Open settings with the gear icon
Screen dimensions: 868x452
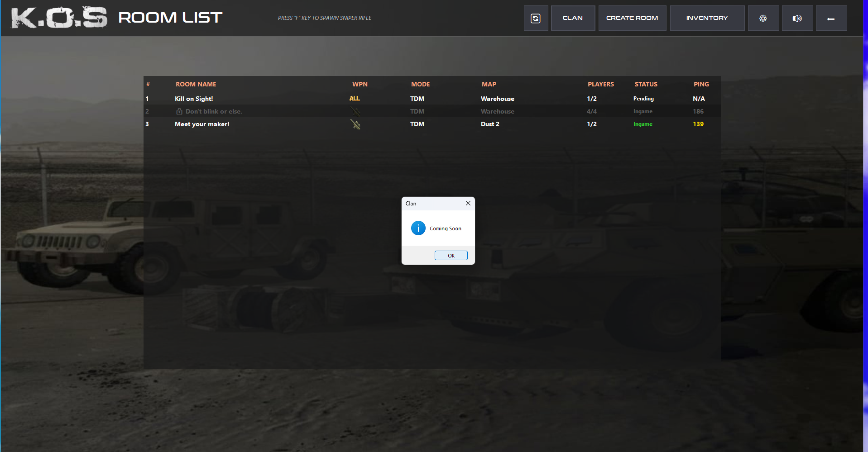pyautogui.click(x=763, y=18)
